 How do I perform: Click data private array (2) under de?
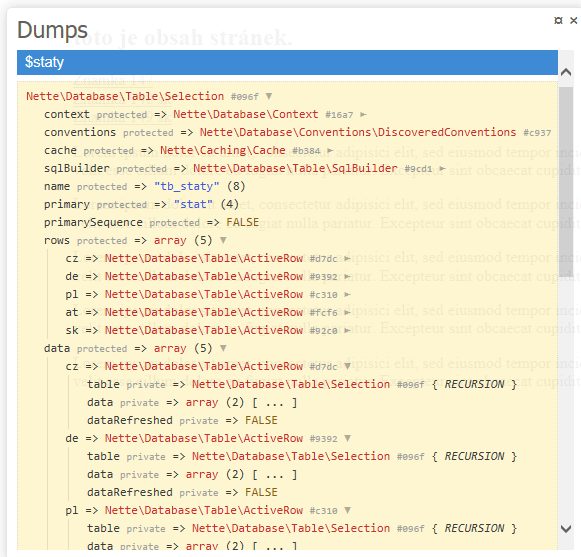(x=192, y=474)
